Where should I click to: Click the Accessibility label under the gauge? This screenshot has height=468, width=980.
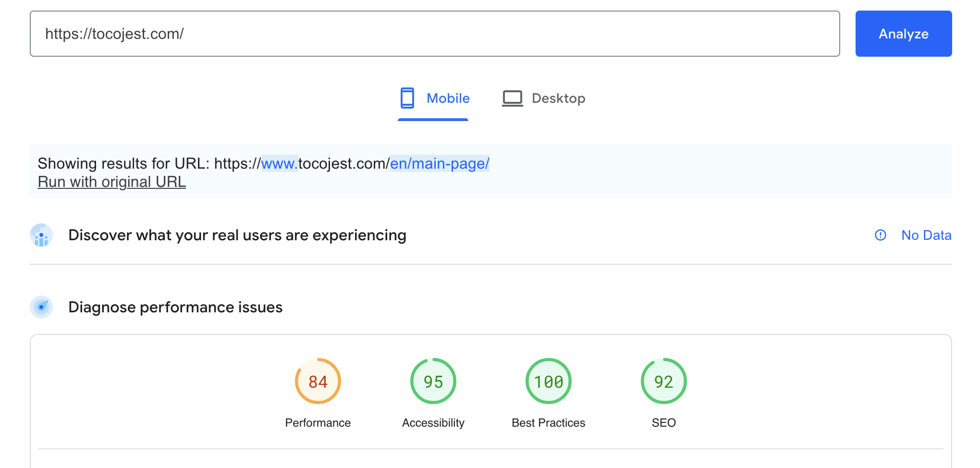(433, 423)
